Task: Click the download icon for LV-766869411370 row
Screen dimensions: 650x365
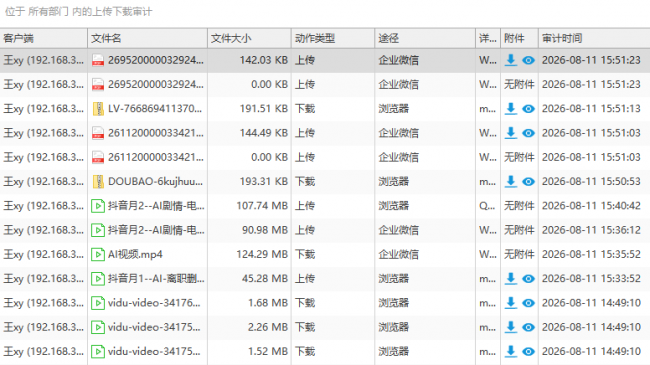Action: click(511, 109)
